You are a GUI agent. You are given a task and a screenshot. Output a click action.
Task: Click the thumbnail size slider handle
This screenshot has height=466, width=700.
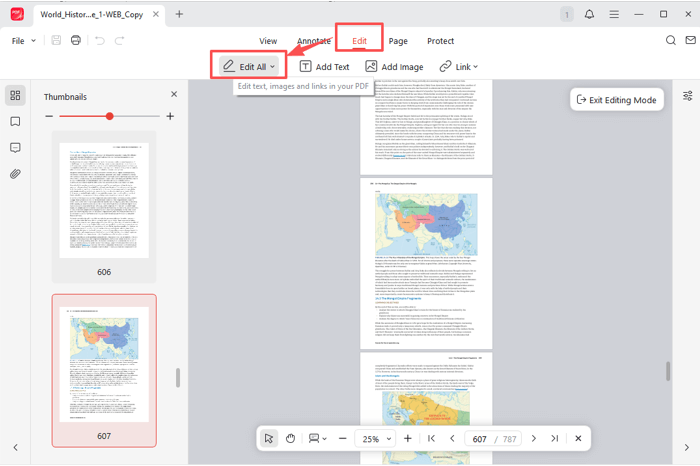pos(109,116)
